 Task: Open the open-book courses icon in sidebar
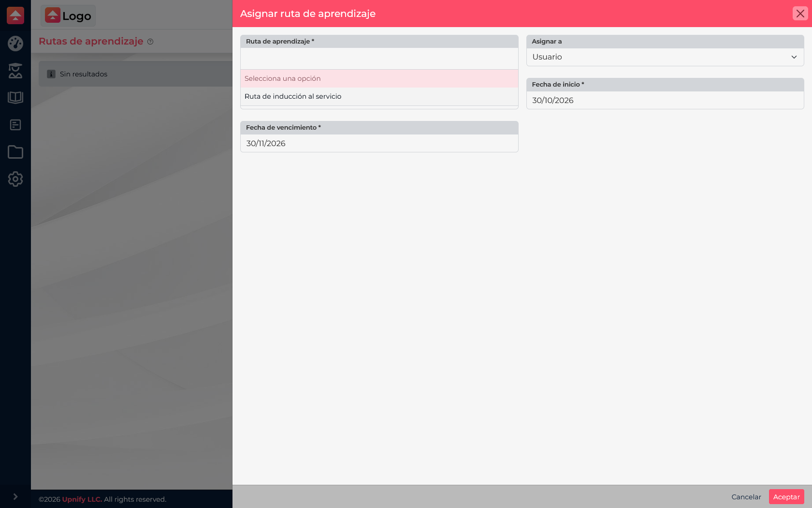15,98
